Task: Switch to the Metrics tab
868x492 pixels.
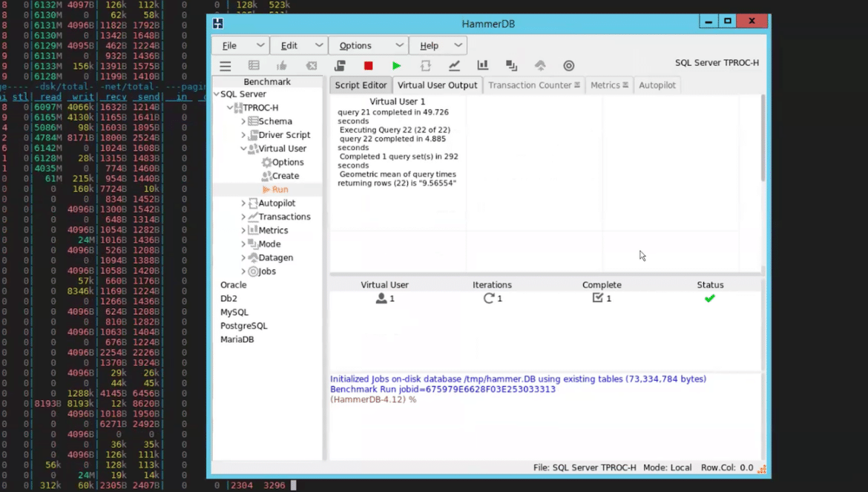Action: pos(609,85)
